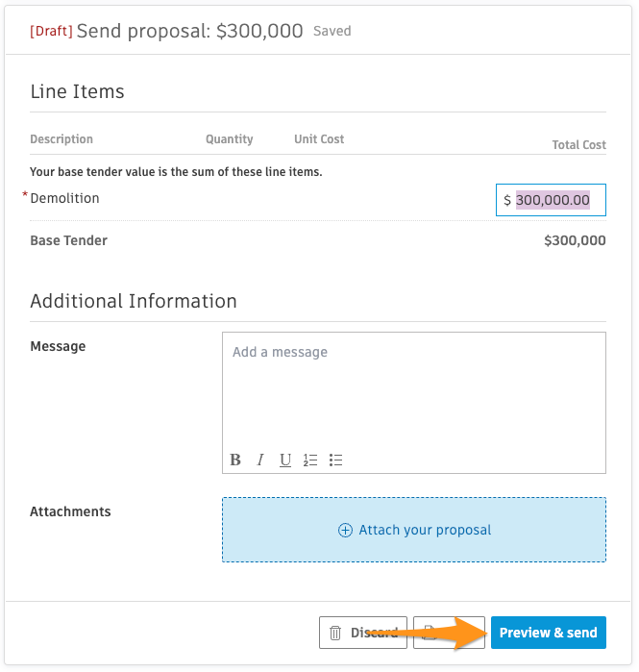
Task: Click the Total Cost column header
Action: (x=579, y=145)
